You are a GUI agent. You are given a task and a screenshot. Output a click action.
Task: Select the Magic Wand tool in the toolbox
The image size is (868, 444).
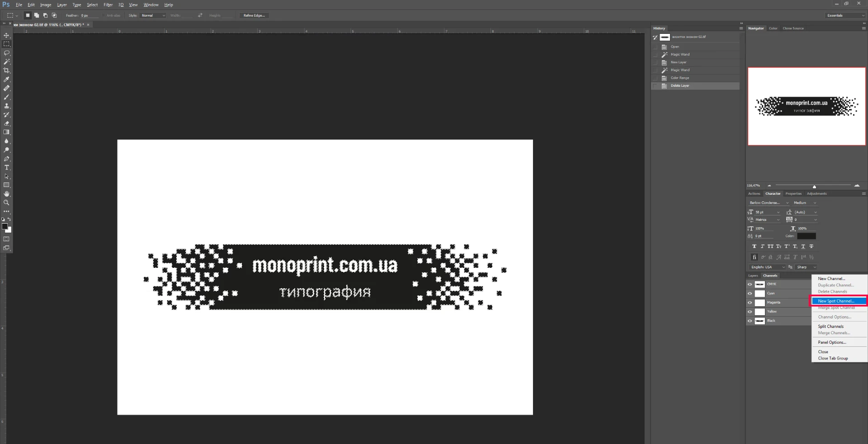(6, 62)
